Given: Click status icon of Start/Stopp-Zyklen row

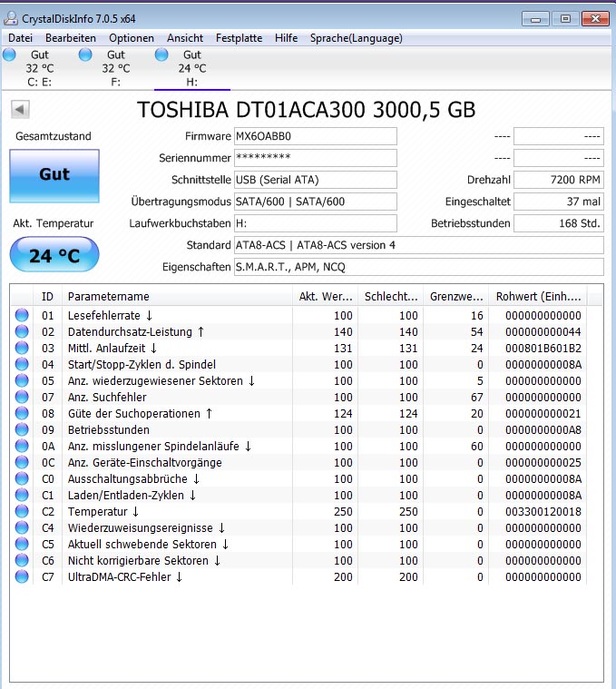Looking at the screenshot, I should click(22, 364).
